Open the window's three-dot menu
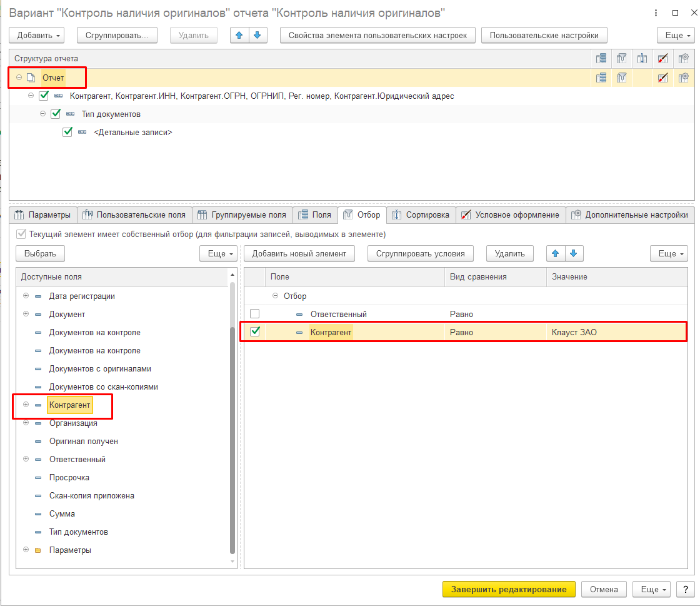 coord(656,13)
